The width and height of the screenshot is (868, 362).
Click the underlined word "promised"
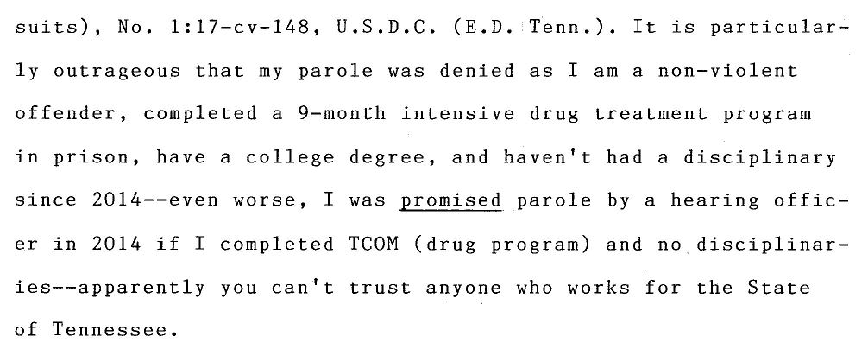(x=450, y=202)
